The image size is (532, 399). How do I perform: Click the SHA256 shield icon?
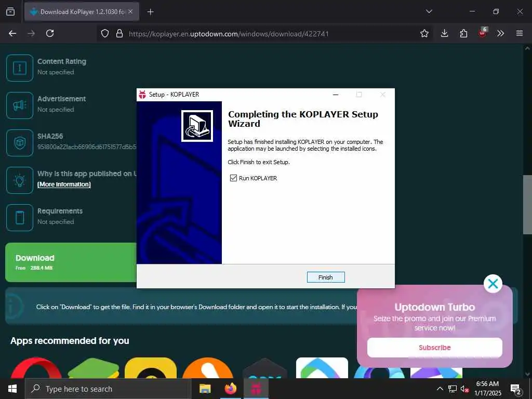point(20,142)
